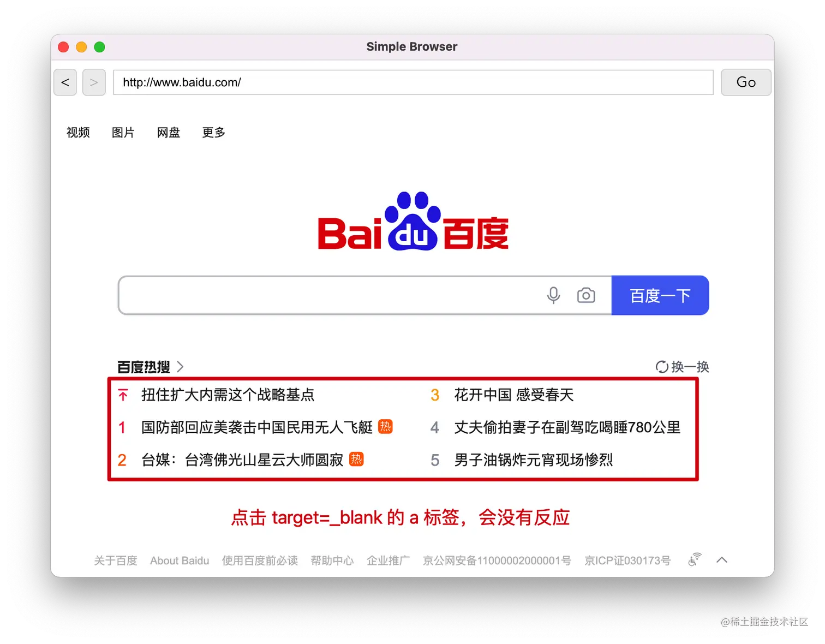The image size is (825, 644).
Task: Go back with the < button
Action: click(65, 82)
